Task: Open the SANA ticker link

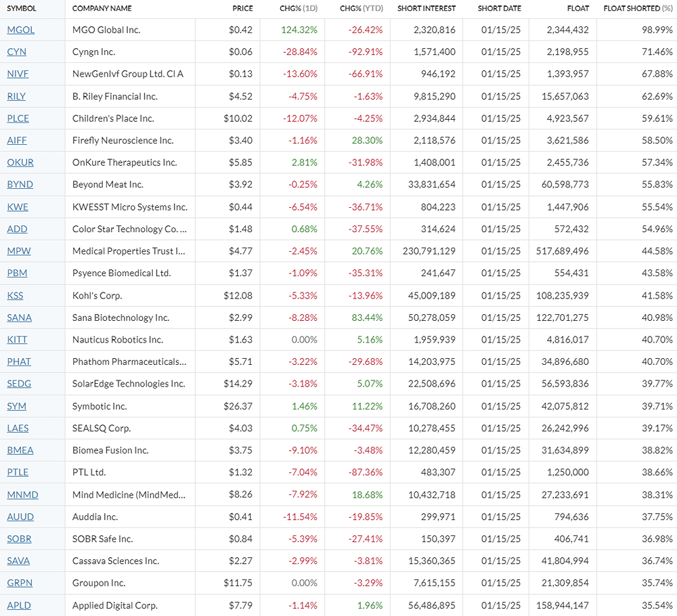Action: [20, 317]
